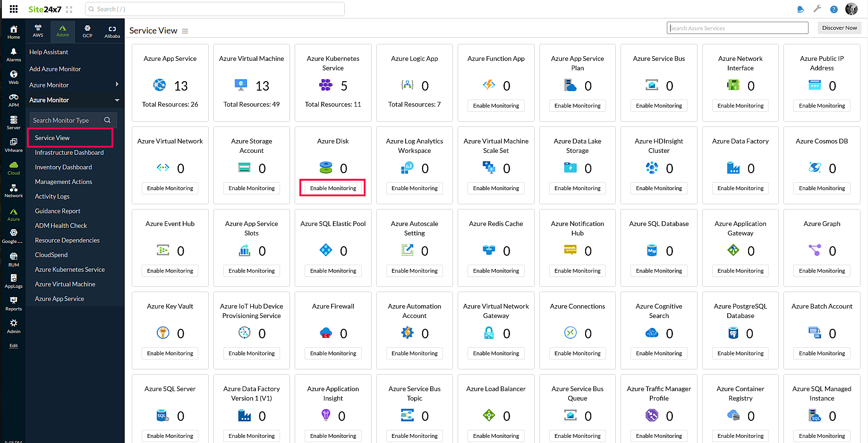The width and height of the screenshot is (868, 443).
Task: Collapse the expanded Azure Monitor section
Action: pyautogui.click(x=117, y=100)
